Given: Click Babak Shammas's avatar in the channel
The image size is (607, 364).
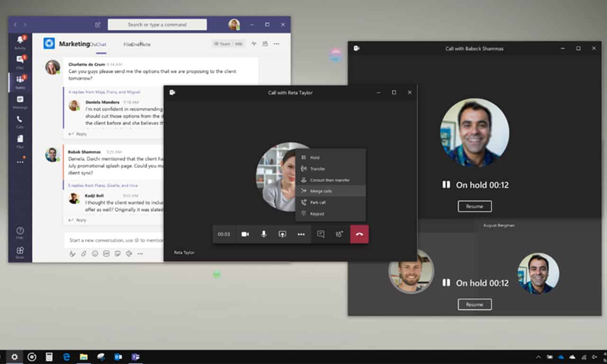Looking at the screenshot, I should point(52,155).
